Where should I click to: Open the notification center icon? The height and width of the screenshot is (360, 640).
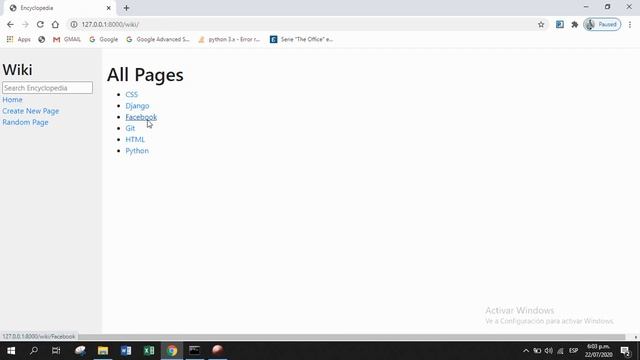click(625, 351)
